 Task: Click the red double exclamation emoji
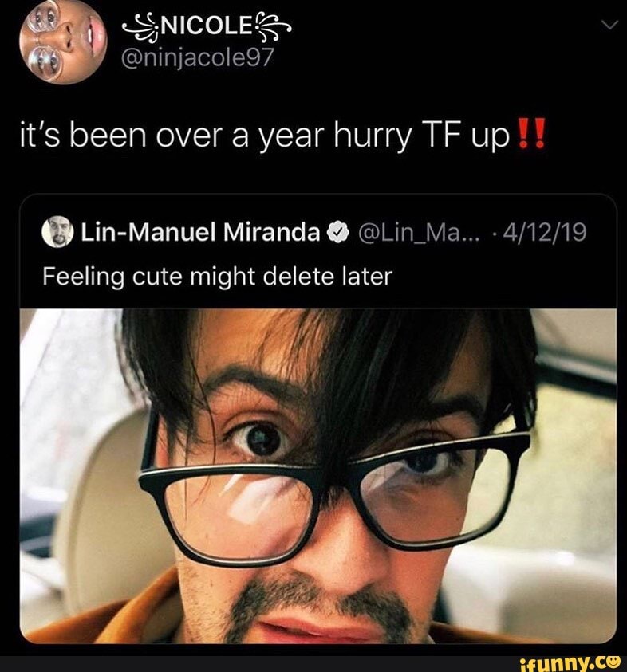tap(532, 134)
